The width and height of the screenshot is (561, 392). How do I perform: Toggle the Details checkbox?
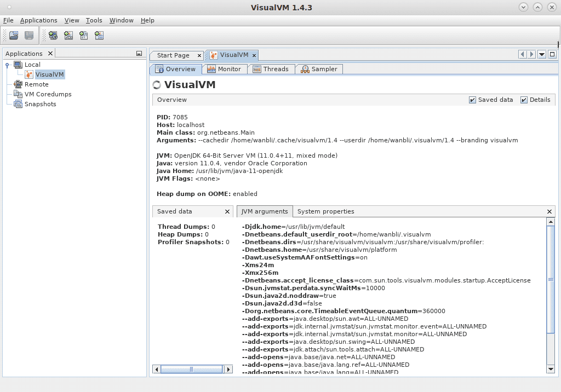(524, 100)
